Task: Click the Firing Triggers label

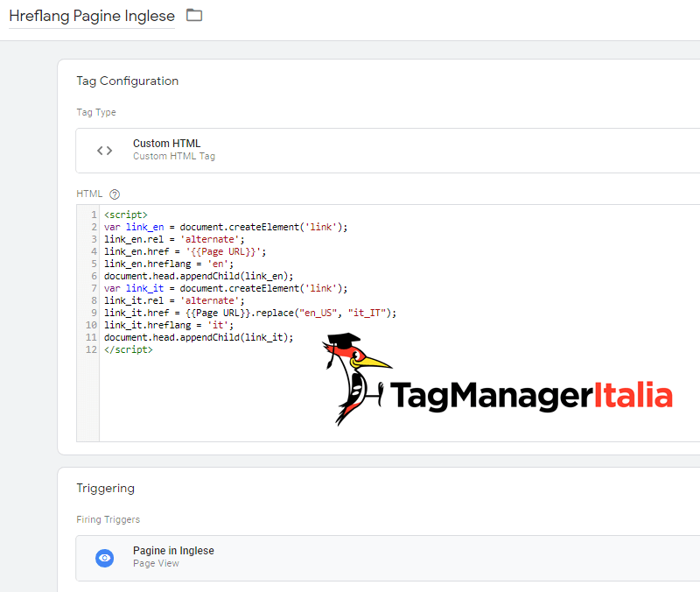Action: [x=108, y=519]
